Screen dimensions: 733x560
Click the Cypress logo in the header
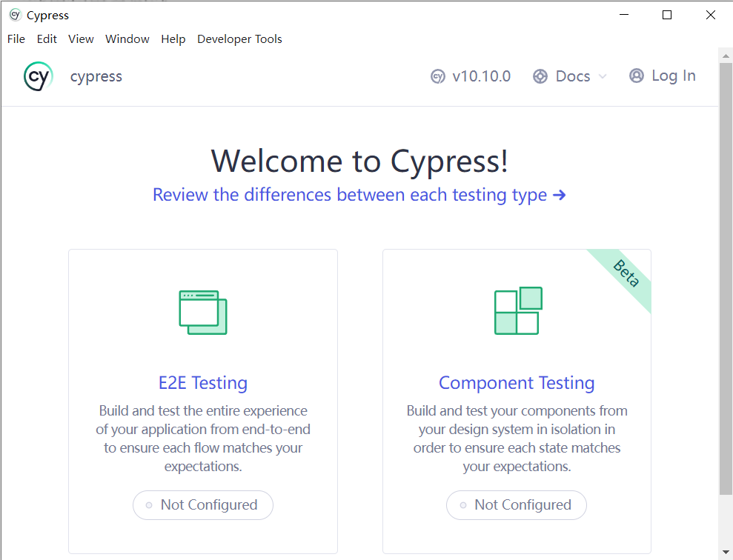point(39,76)
